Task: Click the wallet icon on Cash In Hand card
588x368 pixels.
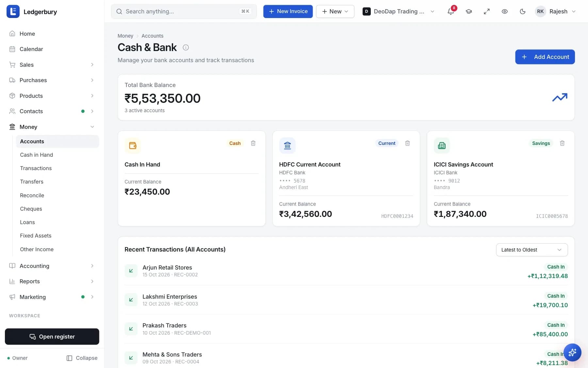Action: pyautogui.click(x=133, y=146)
